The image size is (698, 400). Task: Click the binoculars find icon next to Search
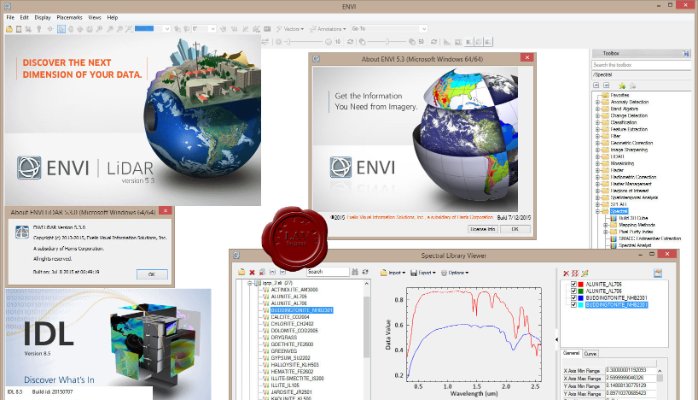[355, 271]
